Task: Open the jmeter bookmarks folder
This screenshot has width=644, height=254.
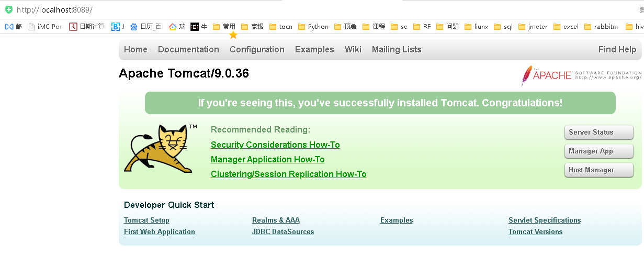Action: tap(533, 27)
